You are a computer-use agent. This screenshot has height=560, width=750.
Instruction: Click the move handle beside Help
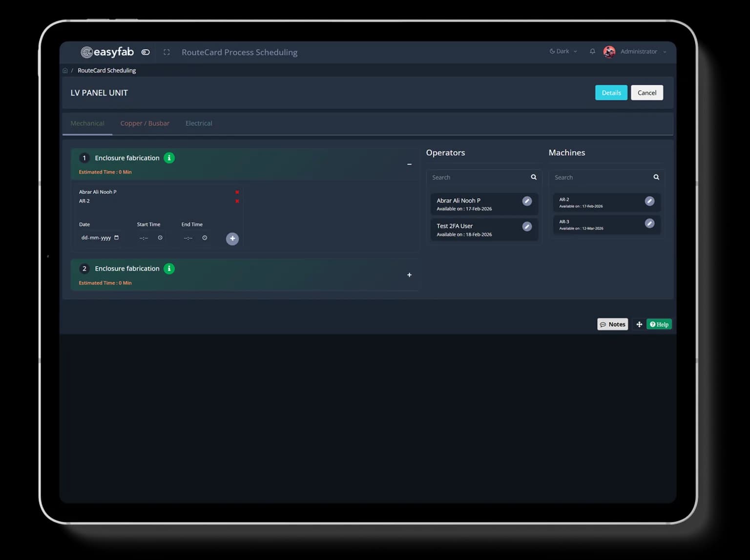pos(639,324)
